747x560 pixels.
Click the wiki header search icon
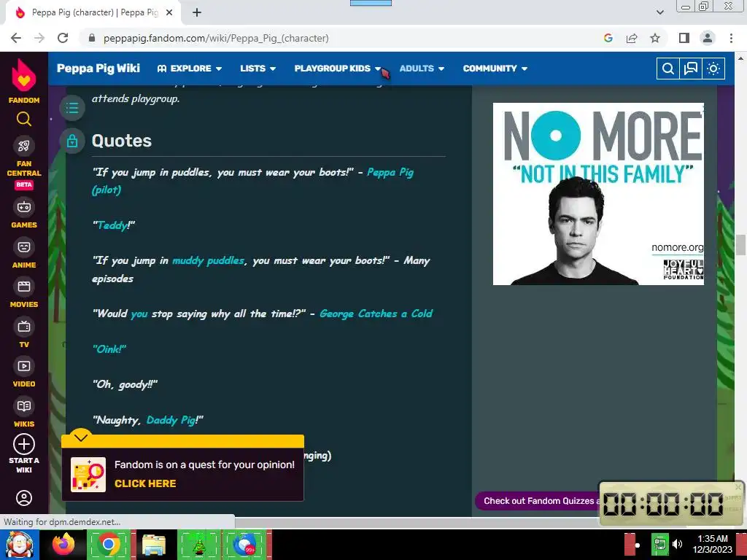(x=668, y=69)
